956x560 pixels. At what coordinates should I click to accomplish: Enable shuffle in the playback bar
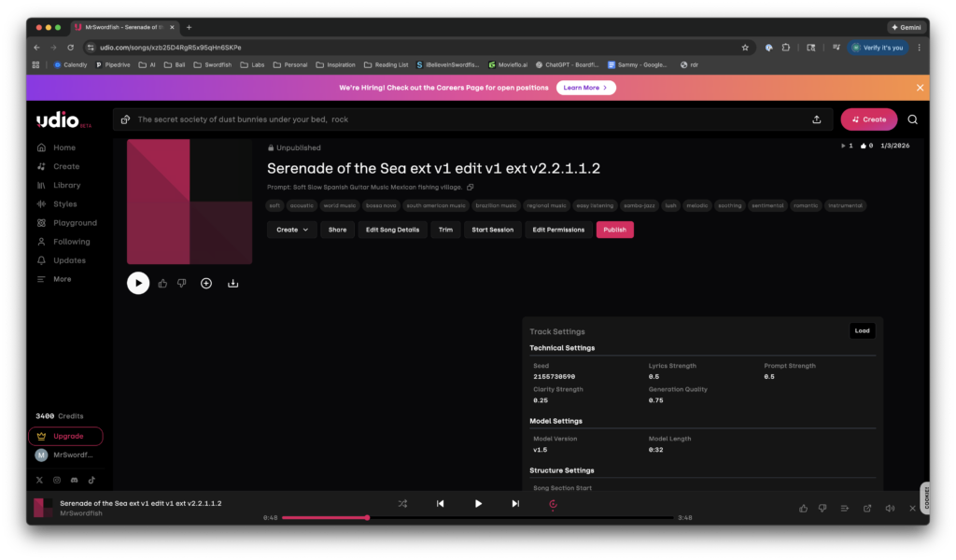point(402,503)
